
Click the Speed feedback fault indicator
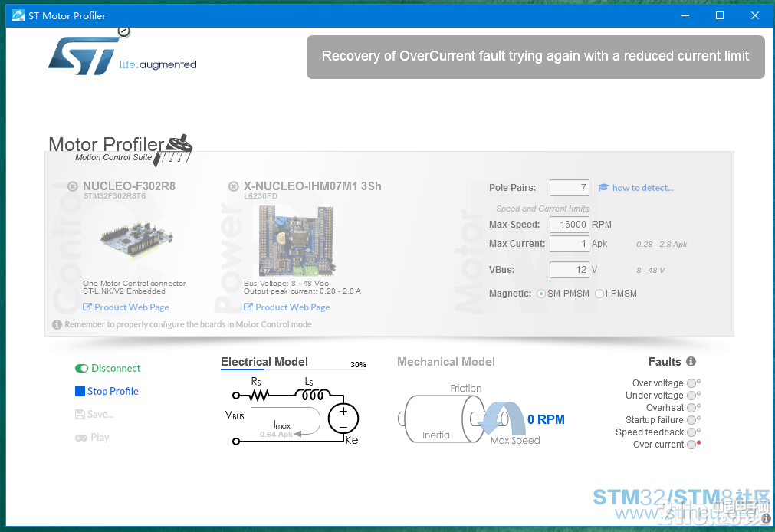691,432
